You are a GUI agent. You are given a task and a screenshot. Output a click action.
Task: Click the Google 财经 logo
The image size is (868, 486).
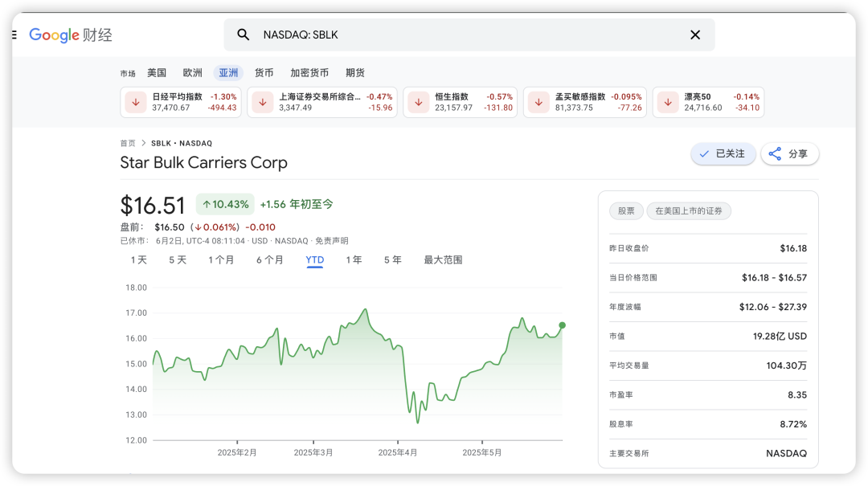point(70,35)
